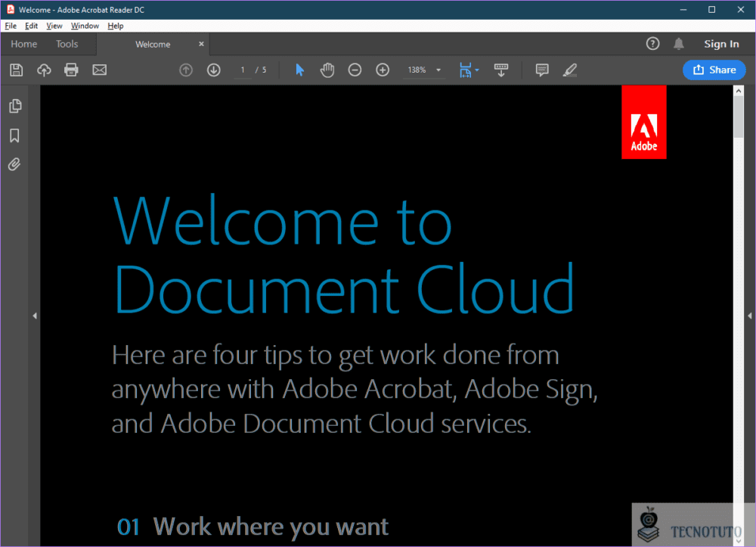Open the bookmarks panel
The image size is (756, 547).
pos(14,135)
